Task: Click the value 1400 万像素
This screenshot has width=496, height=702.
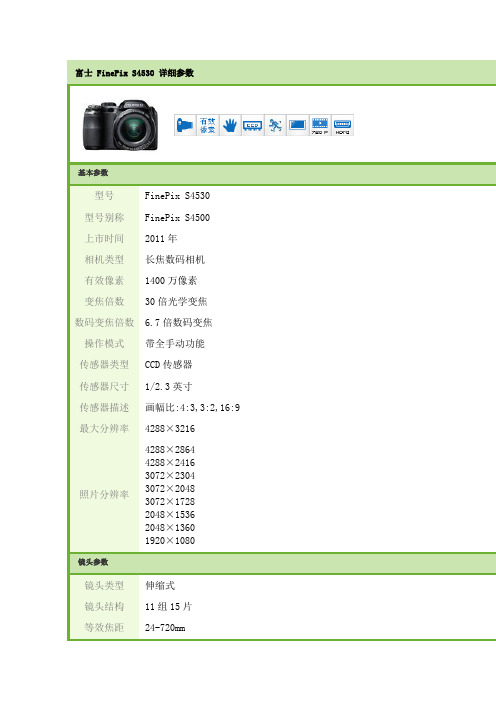Action: [x=171, y=281]
